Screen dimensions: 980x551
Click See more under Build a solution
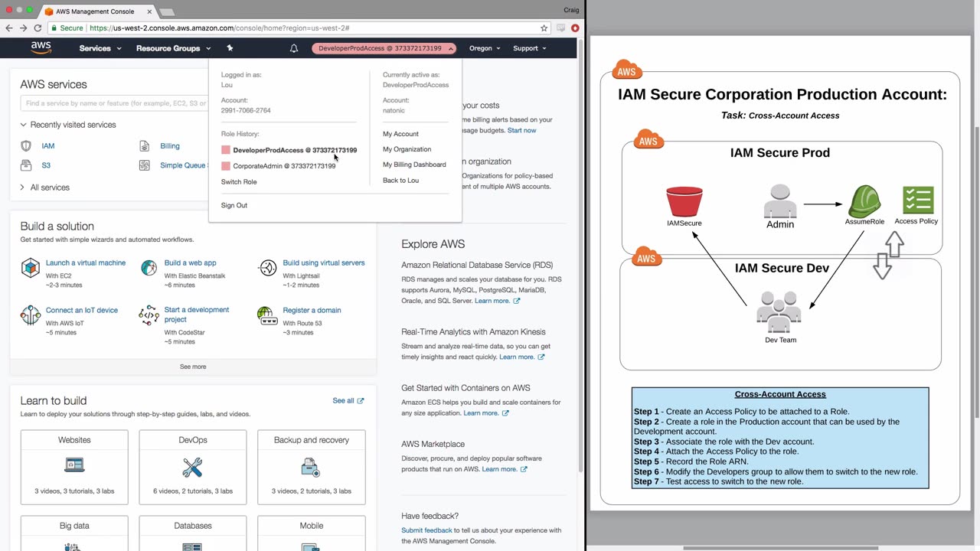pos(193,367)
